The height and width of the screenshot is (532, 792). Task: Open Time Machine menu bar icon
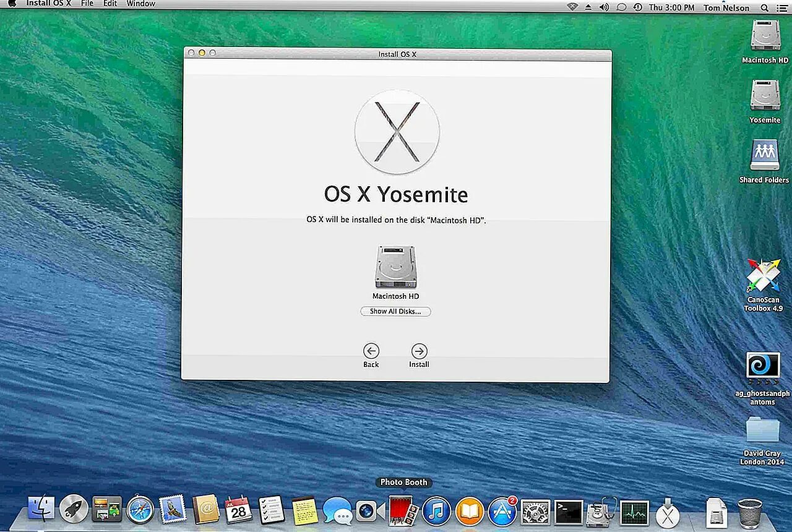click(637, 7)
